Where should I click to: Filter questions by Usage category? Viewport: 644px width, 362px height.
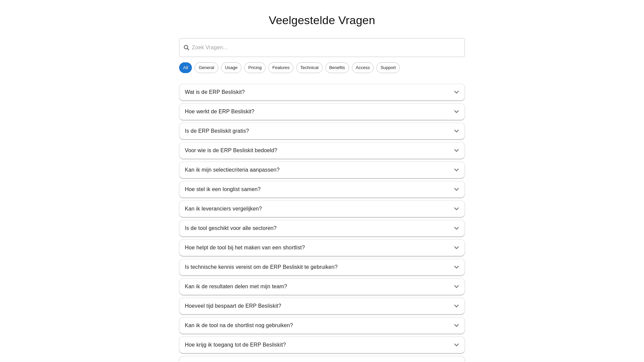pos(231,68)
